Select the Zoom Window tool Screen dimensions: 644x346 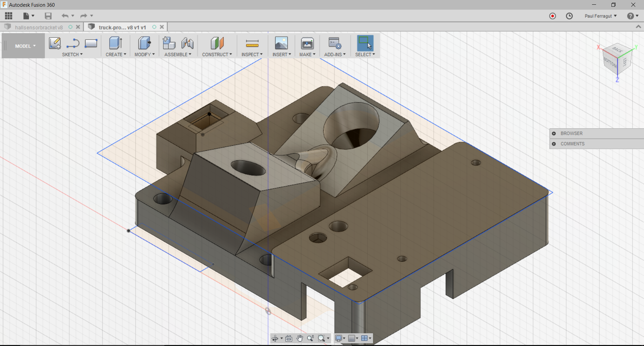pyautogui.click(x=321, y=338)
